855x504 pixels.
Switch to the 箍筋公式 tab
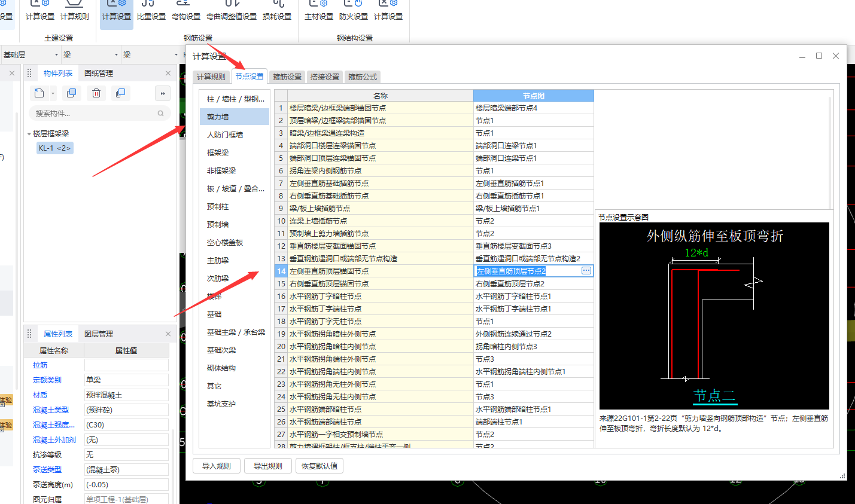tap(363, 77)
